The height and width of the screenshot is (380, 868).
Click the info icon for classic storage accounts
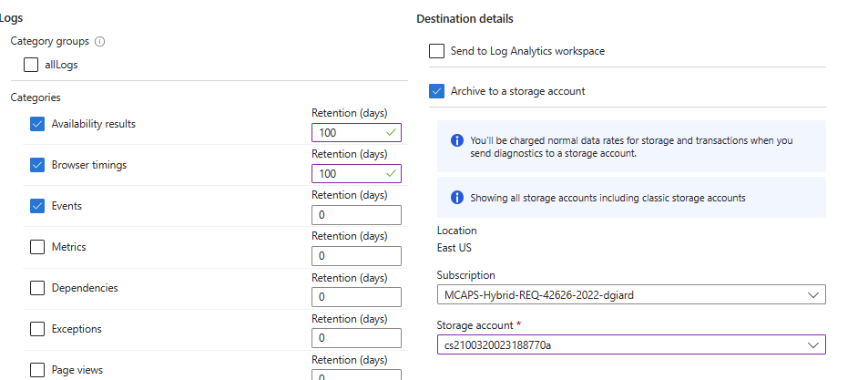pos(457,198)
